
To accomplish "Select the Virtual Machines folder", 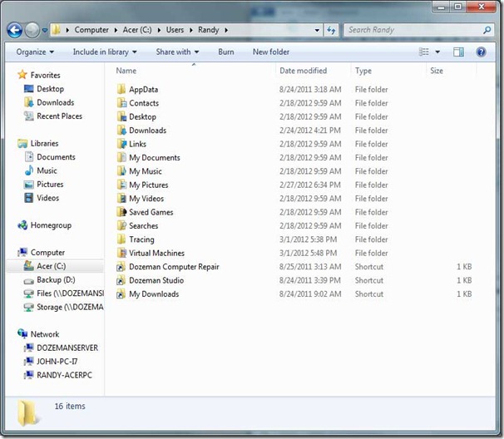I will pos(156,254).
